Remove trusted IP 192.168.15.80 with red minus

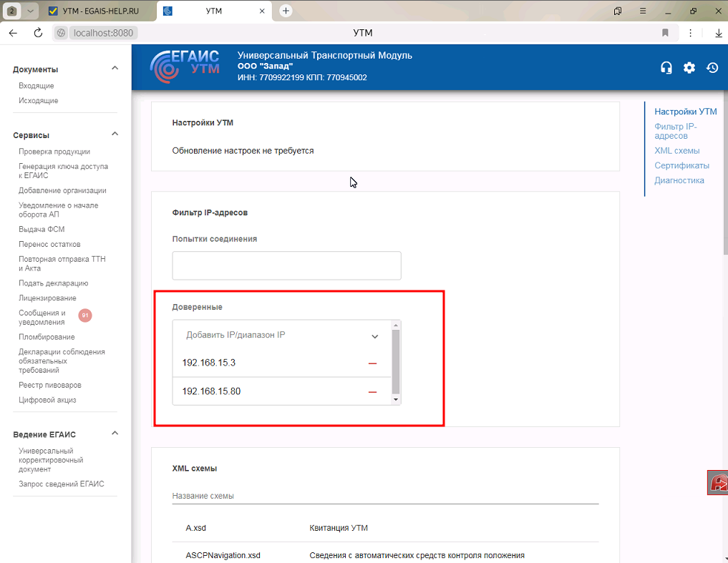[372, 392]
